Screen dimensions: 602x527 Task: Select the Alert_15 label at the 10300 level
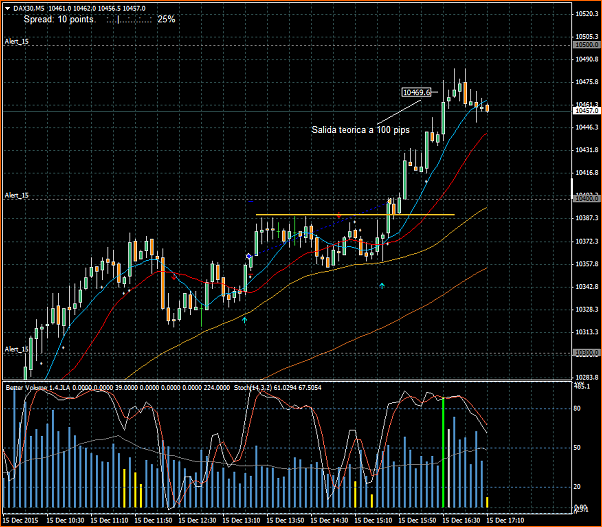[17, 349]
